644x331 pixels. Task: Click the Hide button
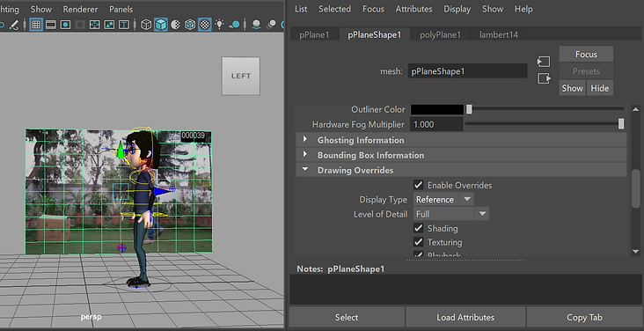click(600, 88)
